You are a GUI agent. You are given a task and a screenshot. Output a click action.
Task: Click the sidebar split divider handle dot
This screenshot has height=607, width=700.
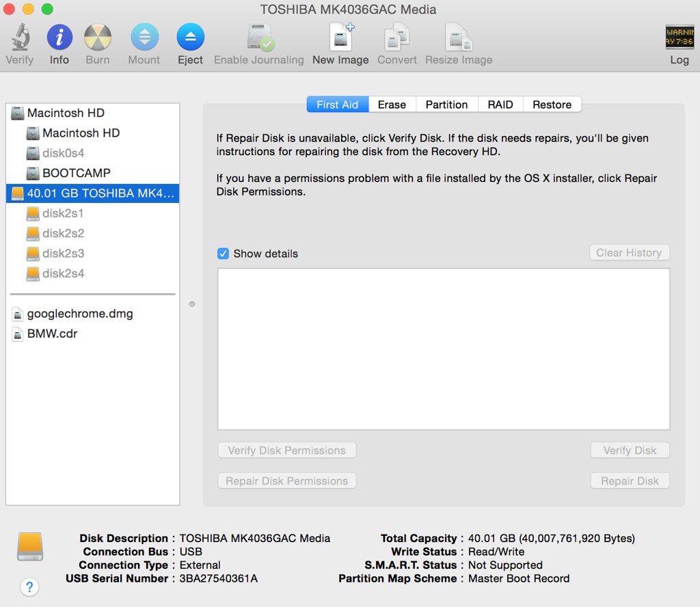192,304
